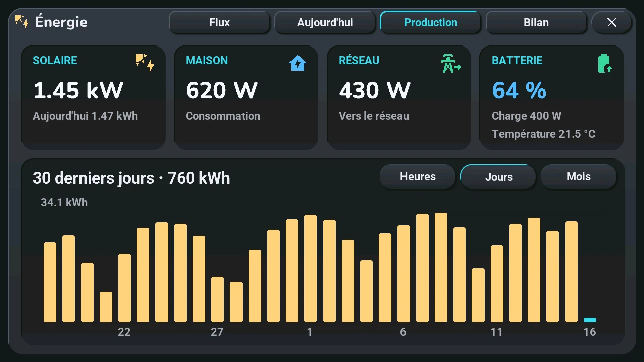The width and height of the screenshot is (644, 362).
Task: Close the Énergie panel with X button
Action: pyautogui.click(x=612, y=22)
